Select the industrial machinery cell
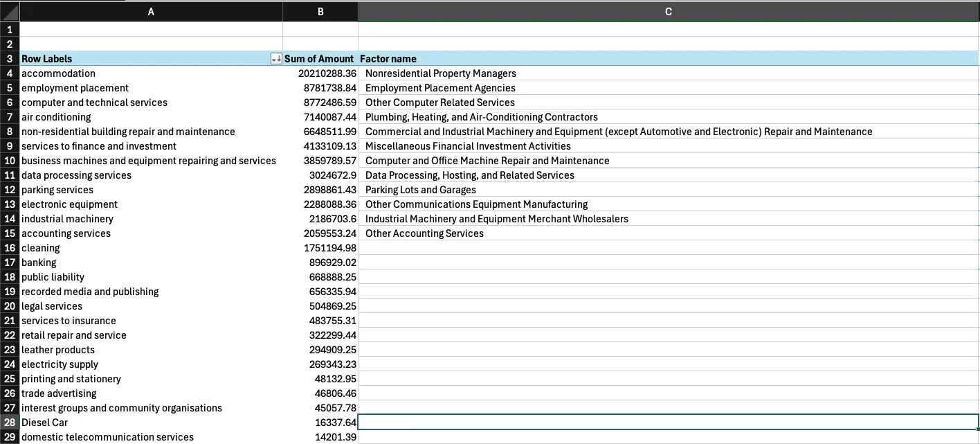Viewport: 980px width, 444px height. point(151,219)
